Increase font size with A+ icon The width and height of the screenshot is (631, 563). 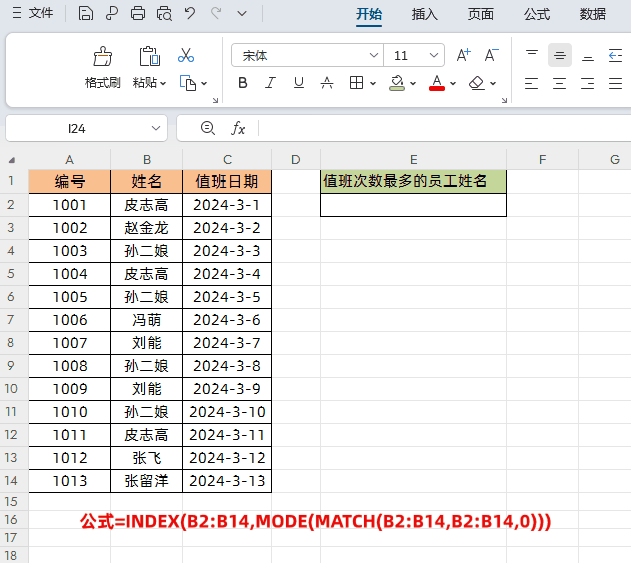tap(464, 55)
